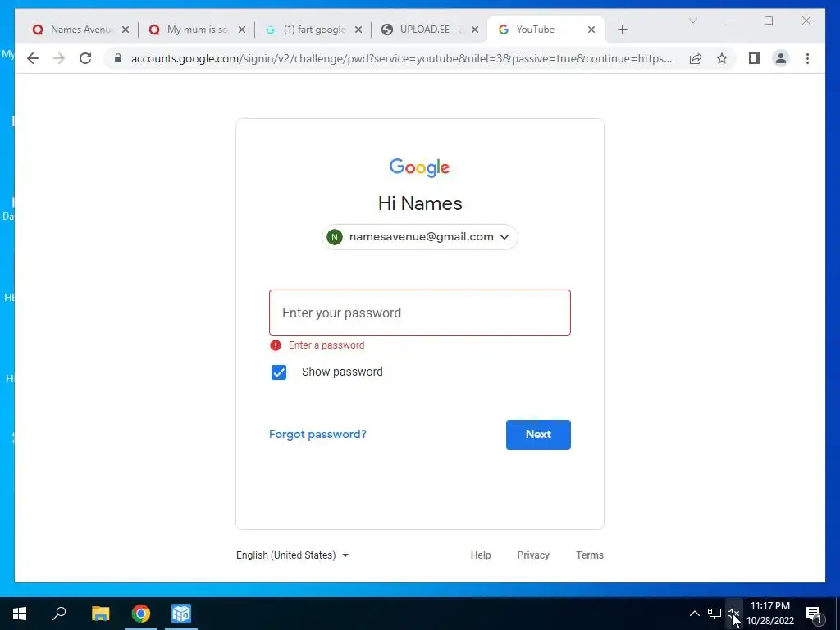Open the Chrome profile avatar menu
840x630 pixels.
(x=781, y=58)
